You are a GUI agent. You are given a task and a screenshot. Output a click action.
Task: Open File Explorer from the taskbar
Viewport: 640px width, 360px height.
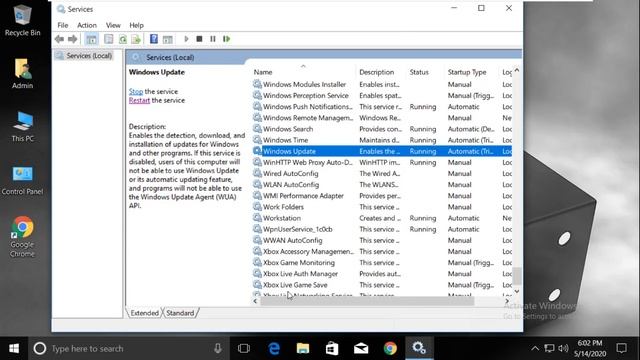point(303,348)
